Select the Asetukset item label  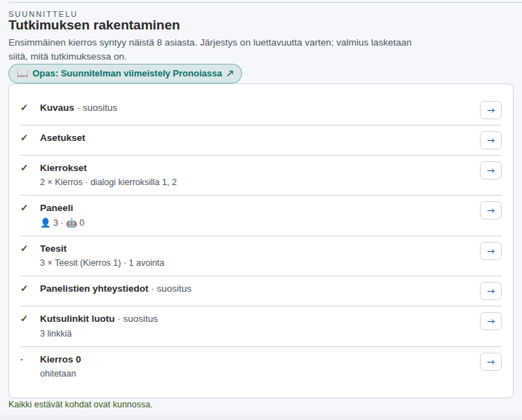coord(62,138)
